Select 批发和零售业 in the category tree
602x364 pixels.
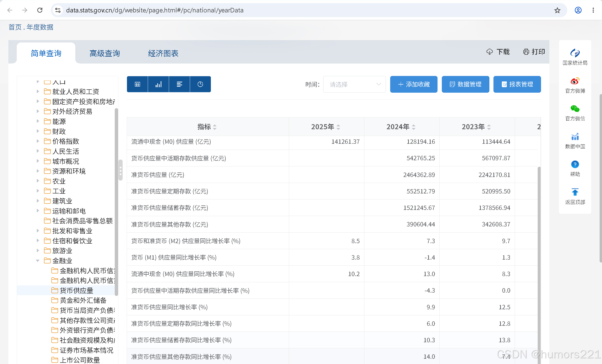click(x=72, y=231)
